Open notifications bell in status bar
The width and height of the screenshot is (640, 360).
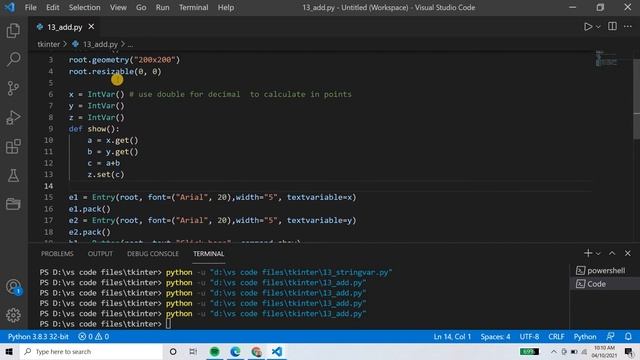(x=628, y=337)
